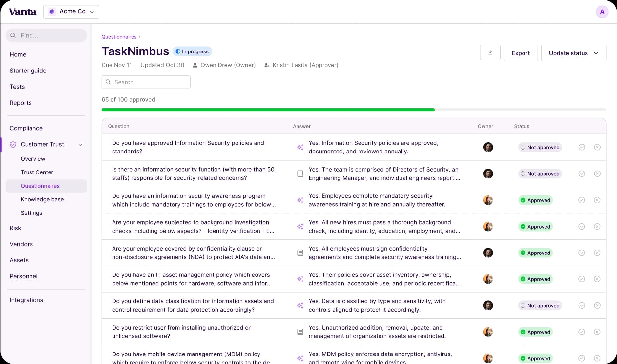Click the Customer Trust shield icon in sidebar

click(x=13, y=145)
